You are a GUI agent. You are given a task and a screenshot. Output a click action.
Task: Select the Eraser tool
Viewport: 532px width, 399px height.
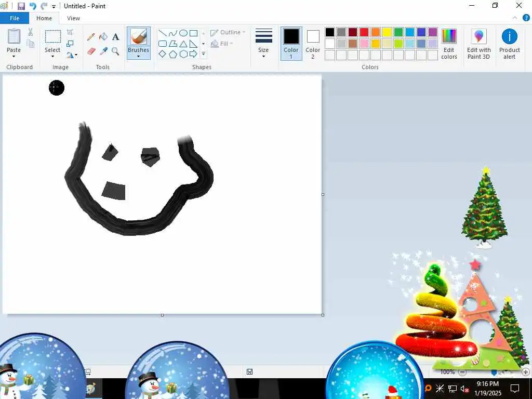pyautogui.click(x=91, y=51)
